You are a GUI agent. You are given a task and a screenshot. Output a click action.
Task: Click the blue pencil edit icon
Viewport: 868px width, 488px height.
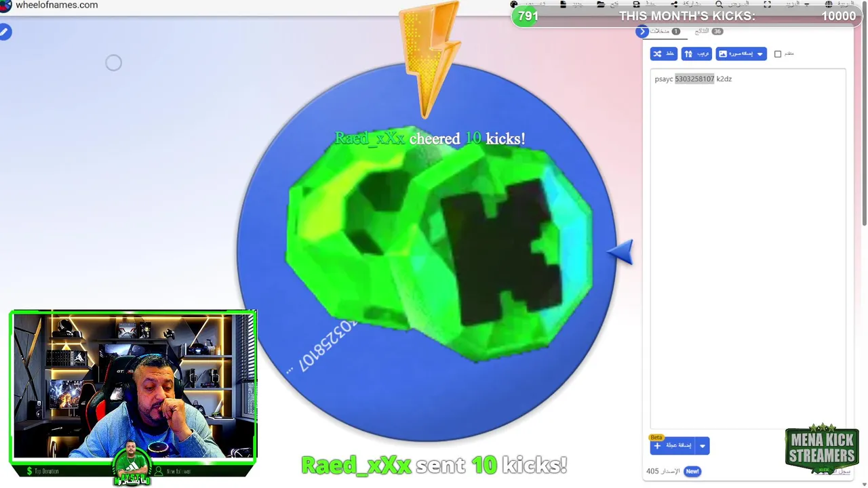point(5,32)
